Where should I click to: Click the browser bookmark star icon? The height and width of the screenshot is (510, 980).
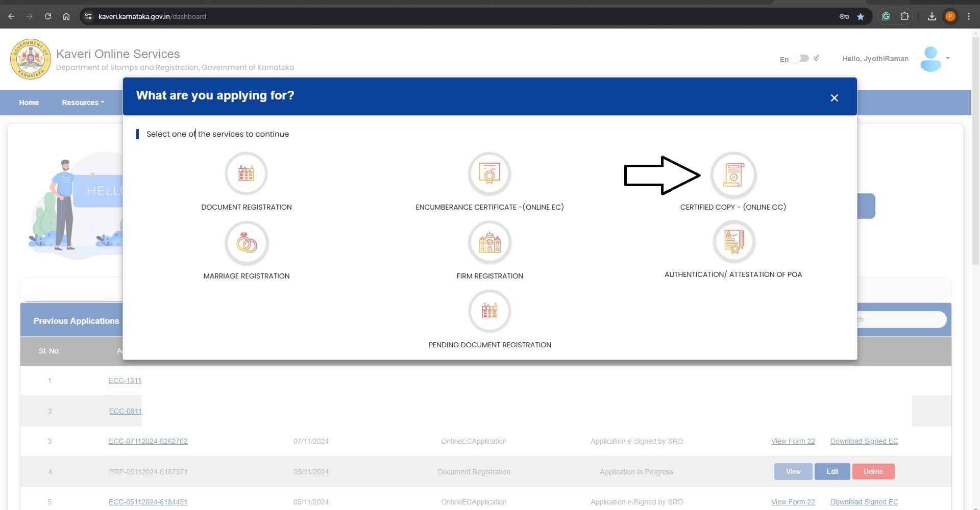861,16
